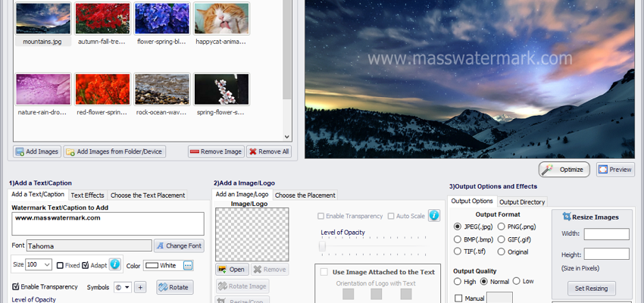
Task: Click the Remove All button
Action: [x=269, y=151]
